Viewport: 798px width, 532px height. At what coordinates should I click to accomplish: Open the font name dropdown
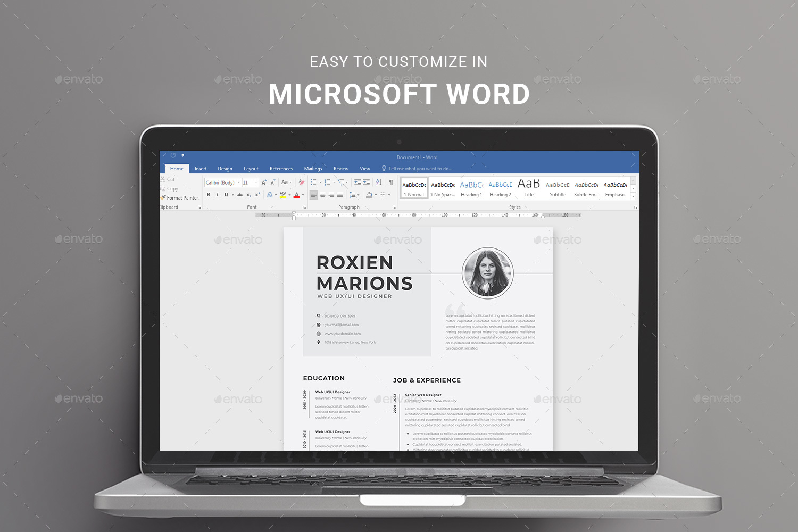pyautogui.click(x=239, y=182)
